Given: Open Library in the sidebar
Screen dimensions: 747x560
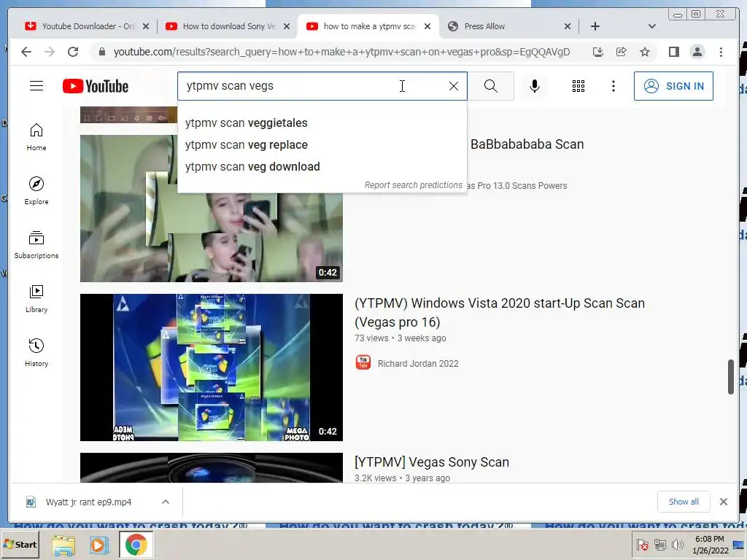Looking at the screenshot, I should [x=36, y=299].
